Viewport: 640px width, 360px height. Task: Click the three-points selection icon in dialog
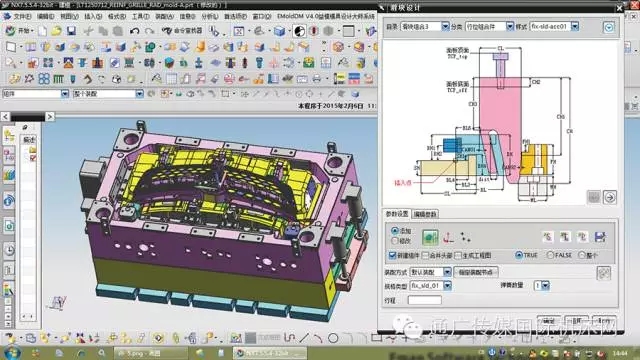click(x=465, y=237)
